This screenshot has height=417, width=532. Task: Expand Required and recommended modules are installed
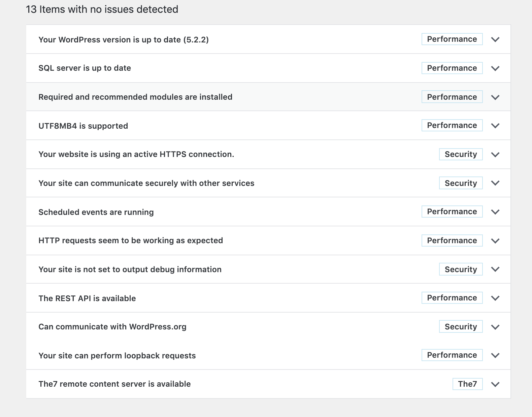click(x=495, y=97)
